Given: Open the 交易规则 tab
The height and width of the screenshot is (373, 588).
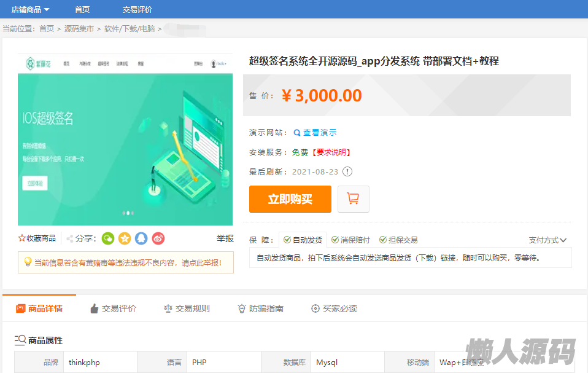Looking at the screenshot, I should [187, 308].
